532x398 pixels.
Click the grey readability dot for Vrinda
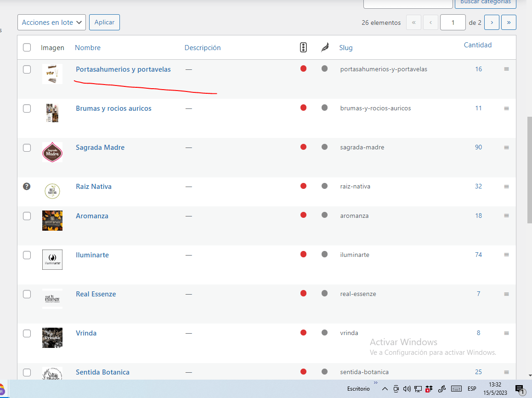pyautogui.click(x=325, y=333)
